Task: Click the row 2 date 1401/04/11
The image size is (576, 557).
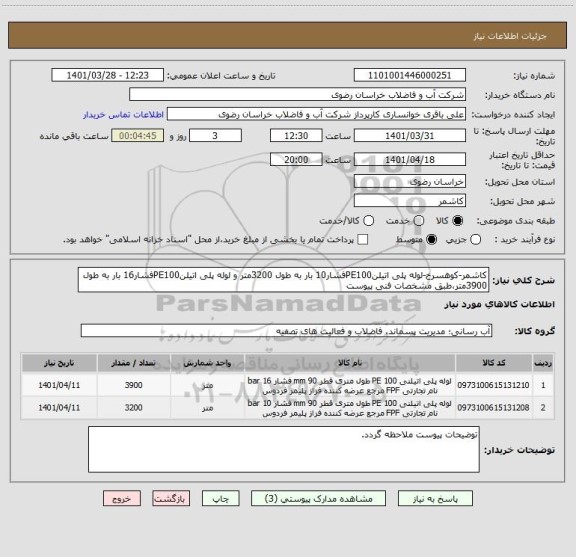Action: tap(59, 407)
